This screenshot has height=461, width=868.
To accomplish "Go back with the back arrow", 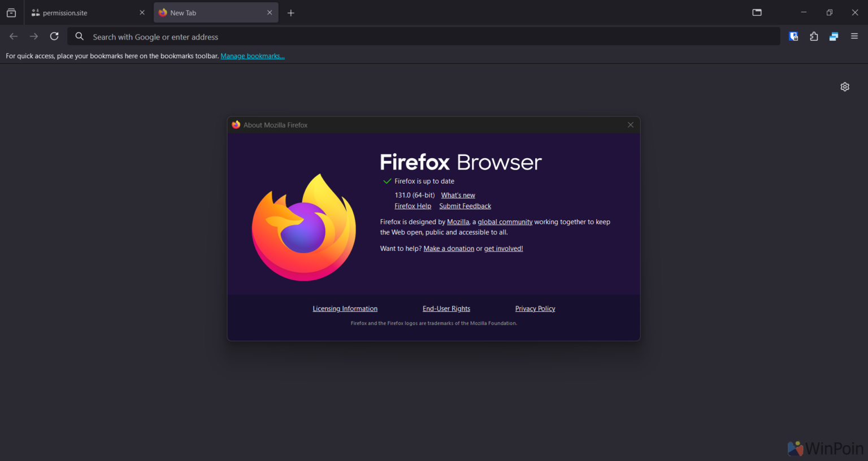I will [x=14, y=36].
